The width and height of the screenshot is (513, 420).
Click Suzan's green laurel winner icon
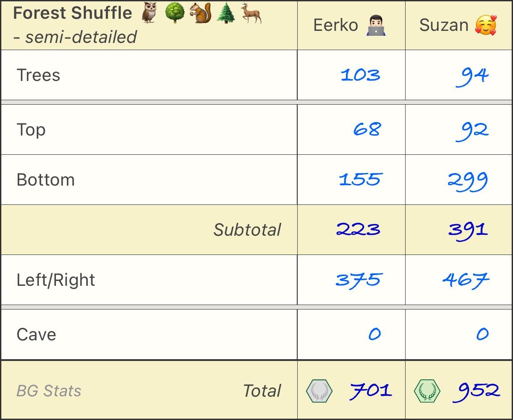click(427, 390)
